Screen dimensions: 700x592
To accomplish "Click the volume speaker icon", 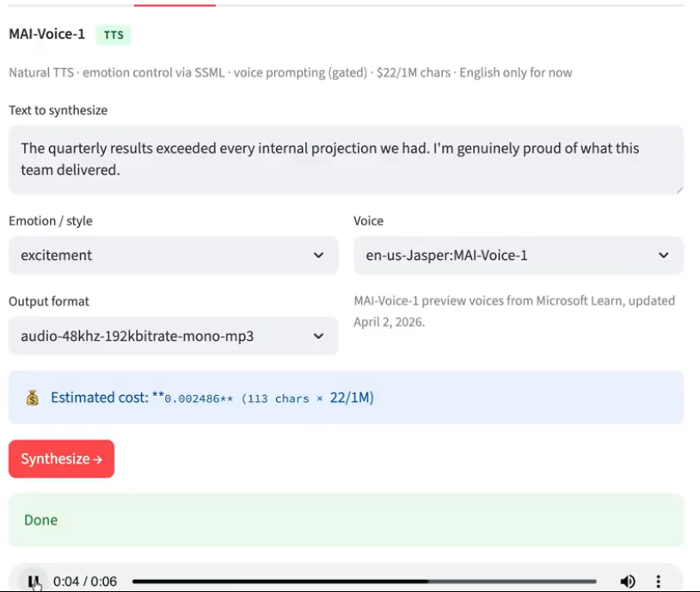I will (x=627, y=581).
